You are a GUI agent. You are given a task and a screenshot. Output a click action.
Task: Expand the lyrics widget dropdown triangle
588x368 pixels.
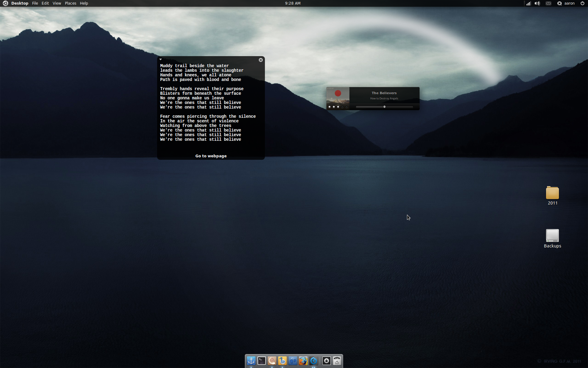point(160,59)
